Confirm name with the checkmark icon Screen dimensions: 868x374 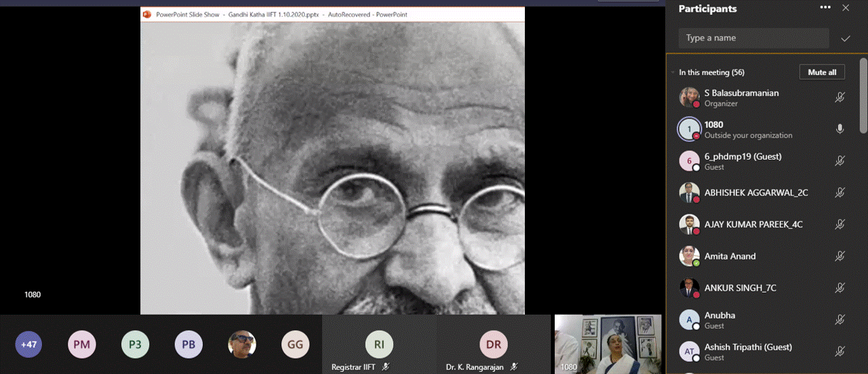pyautogui.click(x=846, y=39)
